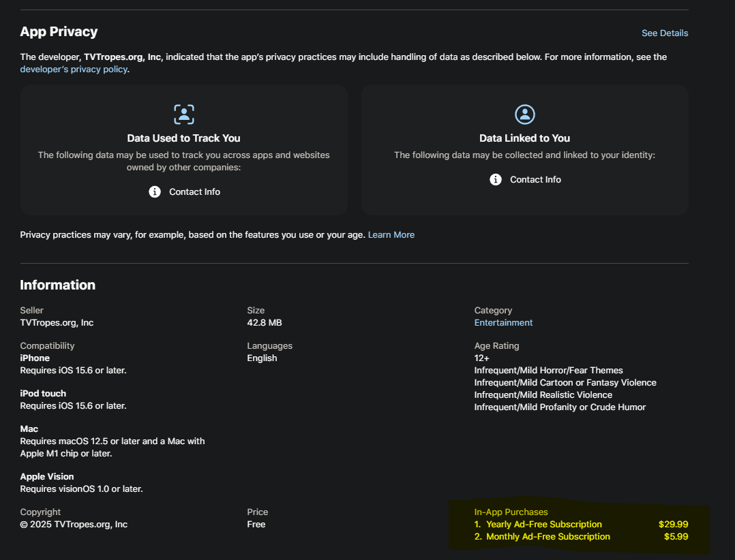Viewport: 735px width, 560px height.
Task: Select Requires macOS 12.5 or later text
Action: pos(112,447)
